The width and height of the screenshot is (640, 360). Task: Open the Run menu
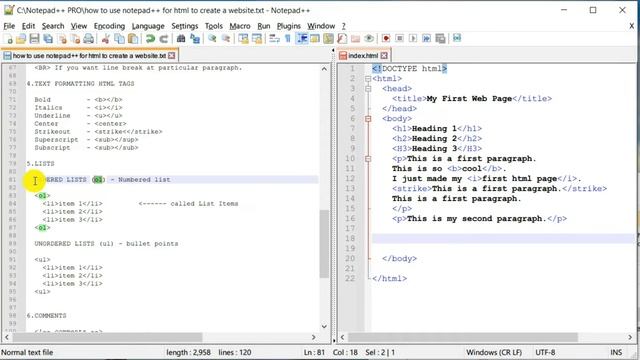coord(264,26)
